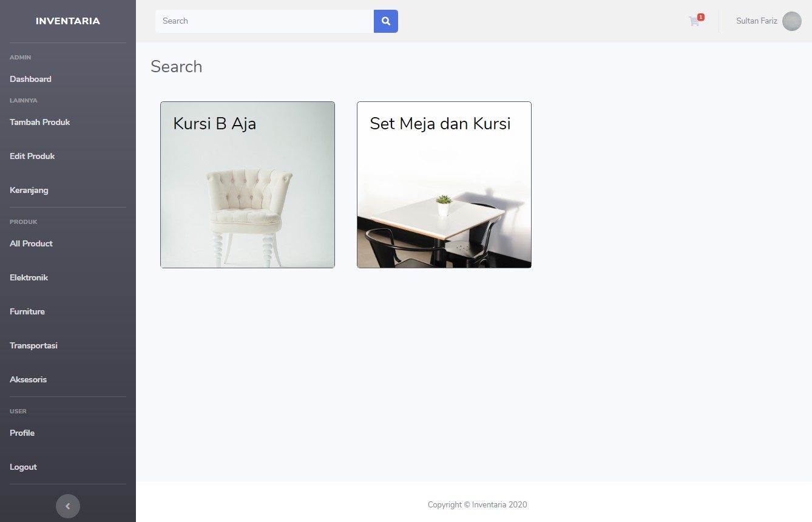This screenshot has width=812, height=522.
Task: Click the search magnifier icon
Action: tap(385, 21)
